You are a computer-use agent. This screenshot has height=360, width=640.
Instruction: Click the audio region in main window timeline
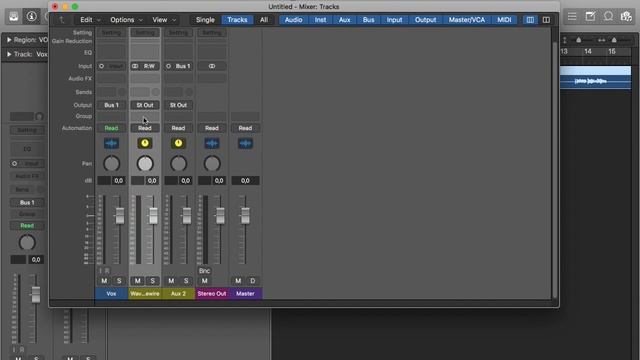tap(595, 78)
